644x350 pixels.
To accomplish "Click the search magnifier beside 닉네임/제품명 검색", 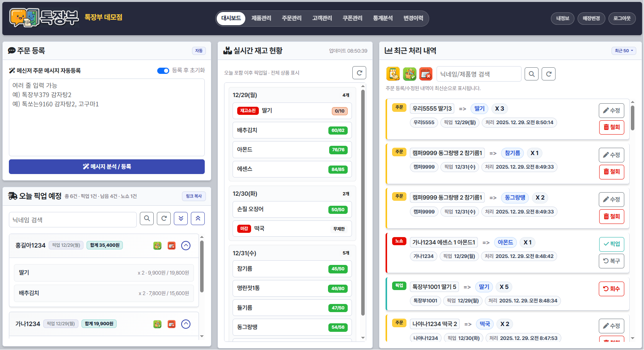I will pos(532,73).
